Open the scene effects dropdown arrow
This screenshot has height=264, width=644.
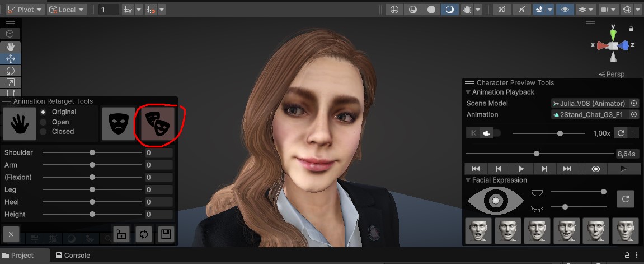pyautogui.click(x=550, y=10)
